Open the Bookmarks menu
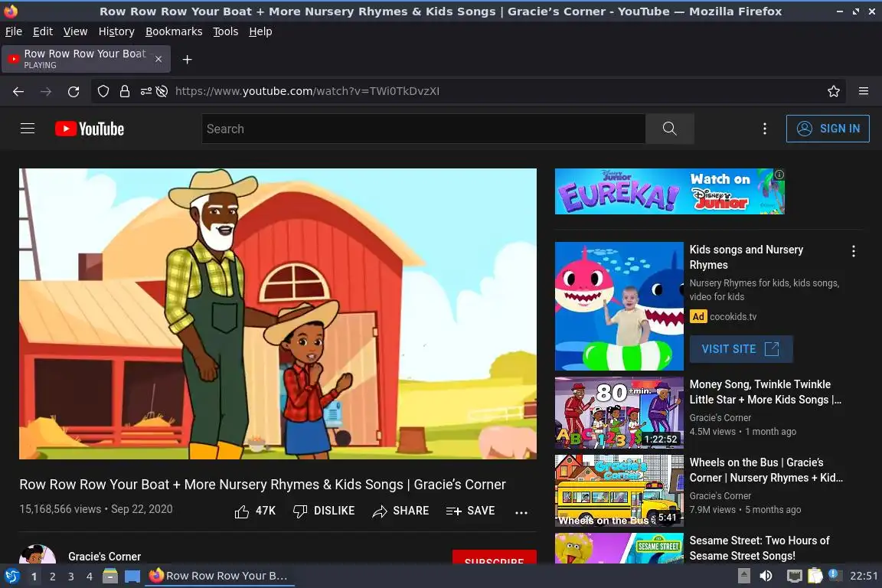Image resolution: width=882 pixels, height=588 pixels. (x=174, y=31)
